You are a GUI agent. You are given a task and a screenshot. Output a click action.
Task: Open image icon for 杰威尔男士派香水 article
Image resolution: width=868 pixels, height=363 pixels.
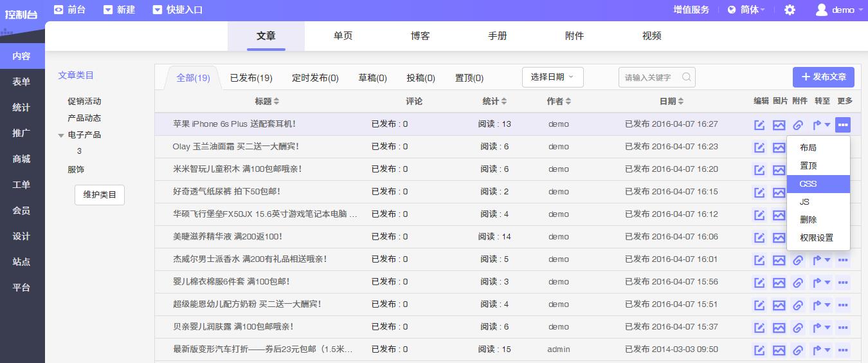coord(779,260)
